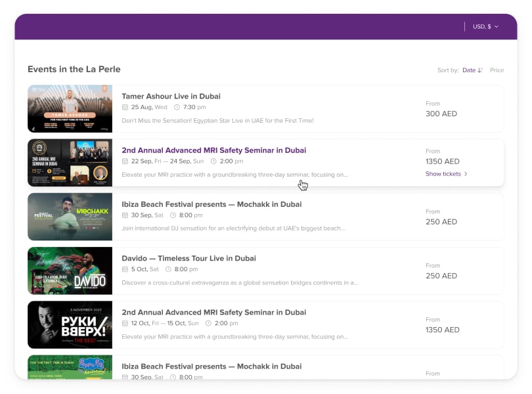Sort events by Price

(x=497, y=70)
